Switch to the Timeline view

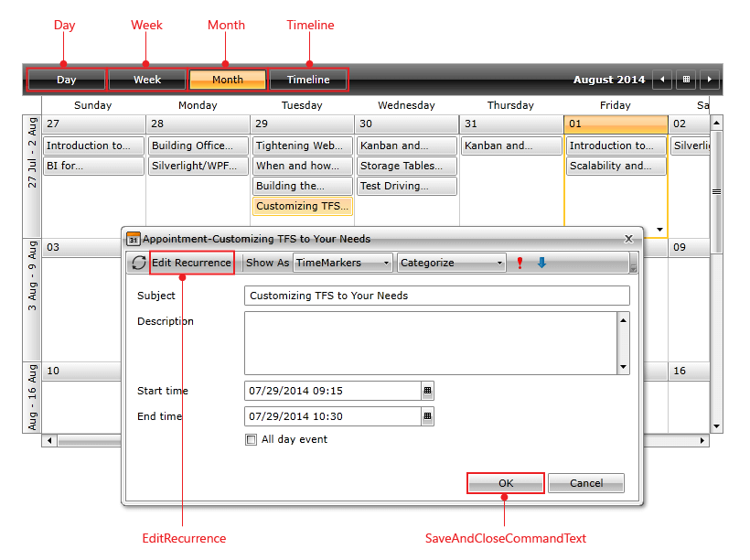308,80
